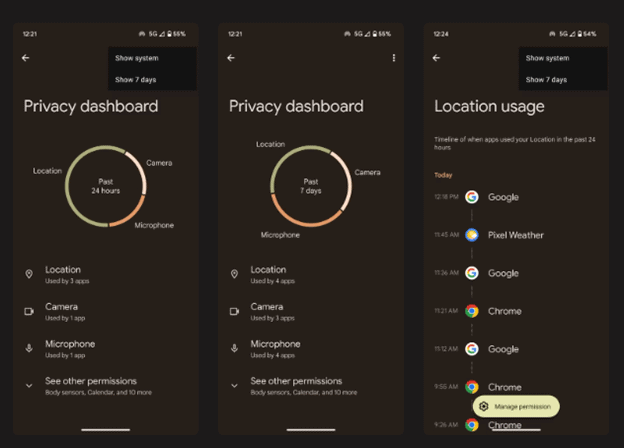Viewport: 624px width, 448px height.
Task: Tap See other permissions text in left screen
Action: pos(91,381)
